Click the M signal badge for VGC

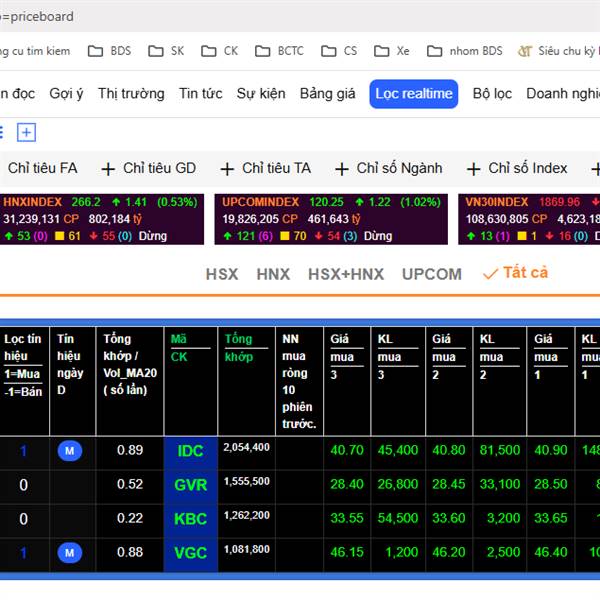(70, 553)
